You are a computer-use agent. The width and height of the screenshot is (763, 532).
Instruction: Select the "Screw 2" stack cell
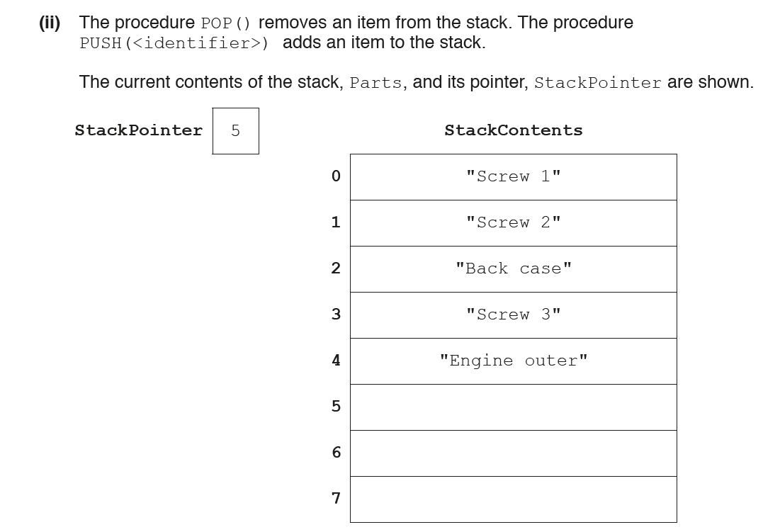point(513,223)
